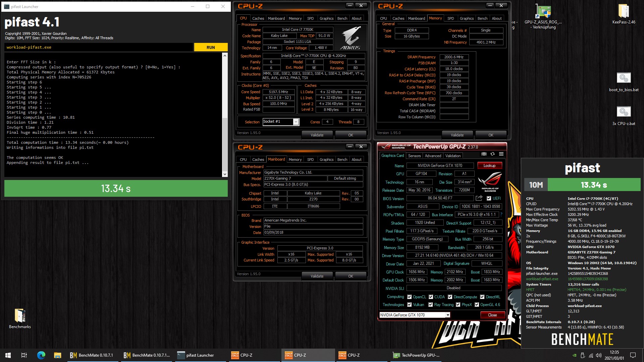644x362 pixels.
Task: Toggle the DirectCompute checkbox
Action: [450, 297]
